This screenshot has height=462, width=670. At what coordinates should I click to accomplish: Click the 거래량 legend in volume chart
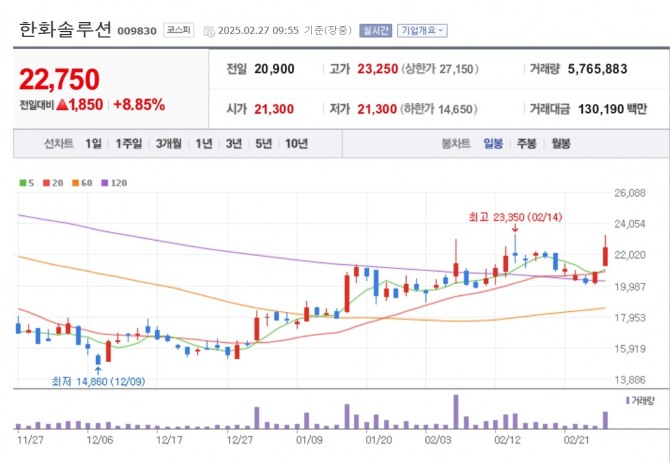[x=640, y=400]
